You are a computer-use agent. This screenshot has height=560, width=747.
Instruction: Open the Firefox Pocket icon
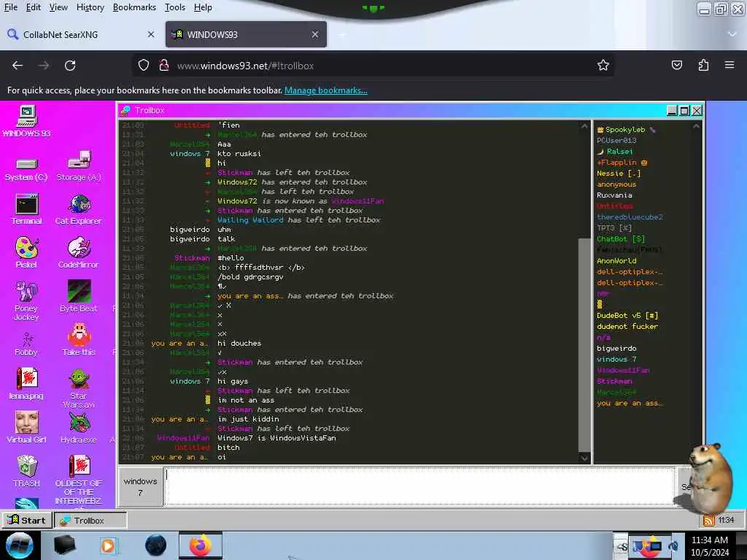coord(676,65)
